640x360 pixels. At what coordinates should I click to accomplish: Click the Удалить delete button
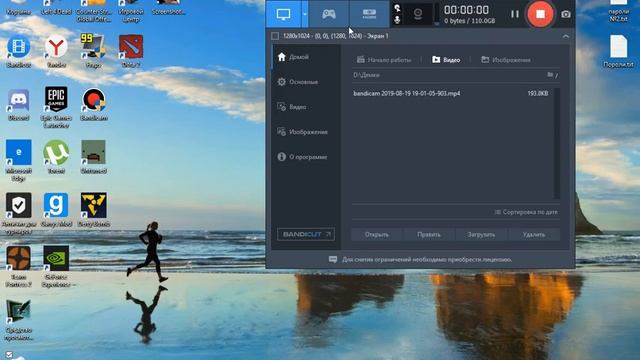point(533,235)
